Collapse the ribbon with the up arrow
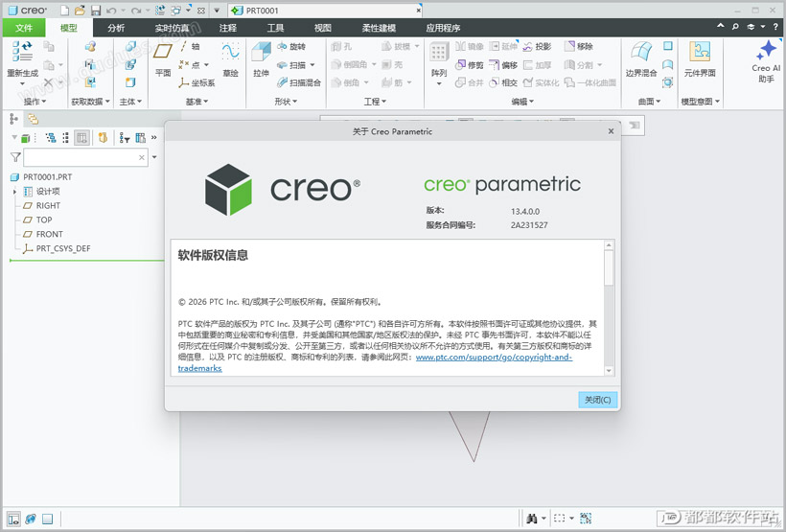Image resolution: width=786 pixels, height=532 pixels. click(x=720, y=26)
